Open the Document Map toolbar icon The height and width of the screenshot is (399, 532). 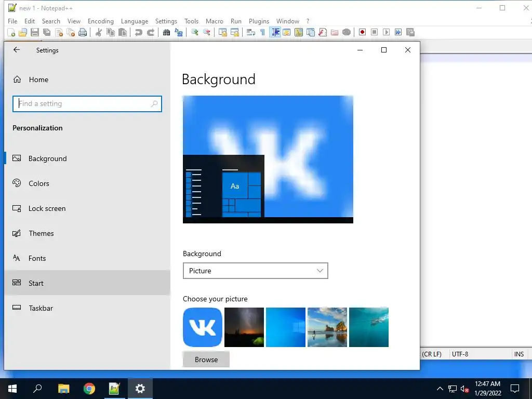299,32
